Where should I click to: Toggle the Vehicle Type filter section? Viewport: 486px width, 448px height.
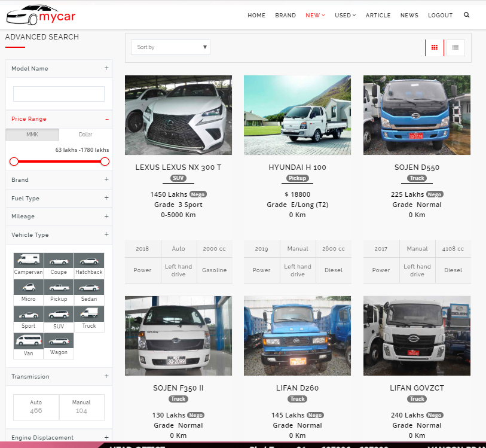(59, 234)
